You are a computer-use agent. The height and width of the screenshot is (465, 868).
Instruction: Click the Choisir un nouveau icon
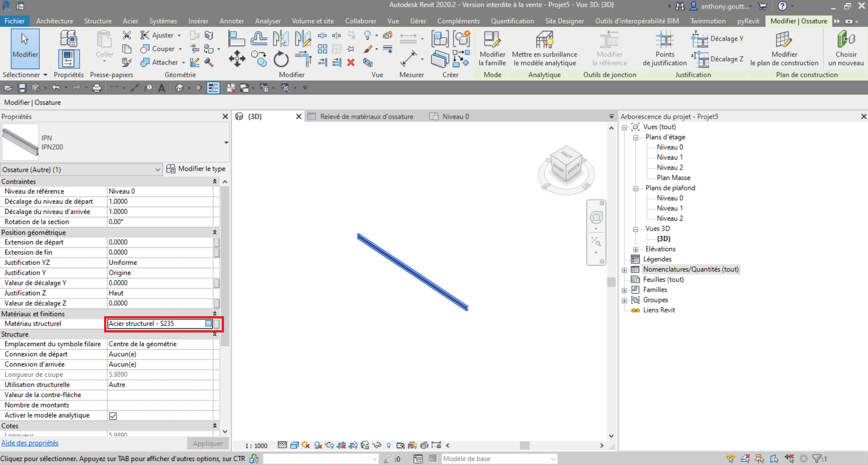click(845, 41)
